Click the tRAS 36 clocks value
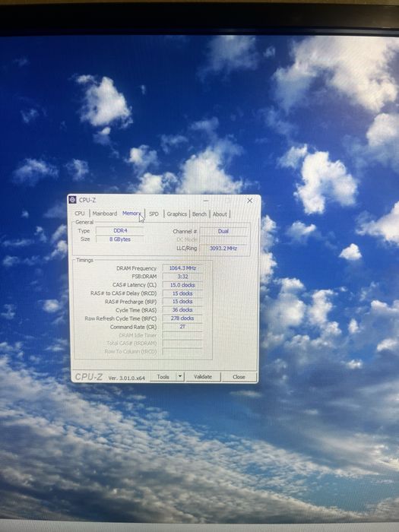399x532 pixels. (x=182, y=310)
